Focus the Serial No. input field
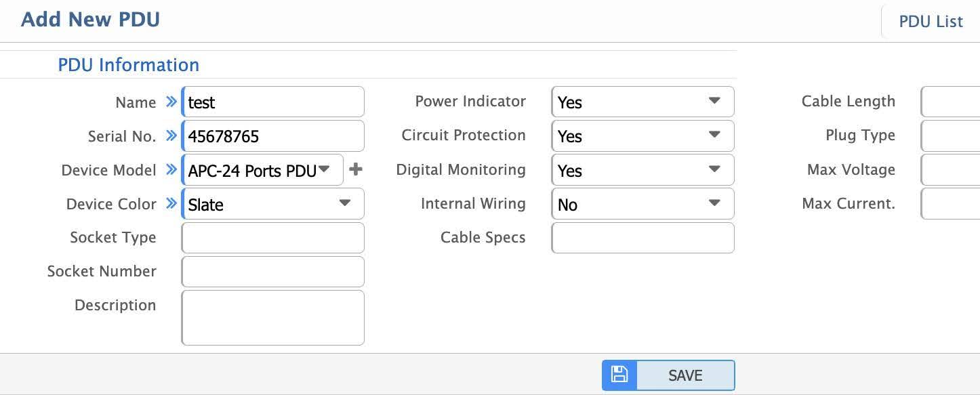980x395 pixels. (272, 136)
